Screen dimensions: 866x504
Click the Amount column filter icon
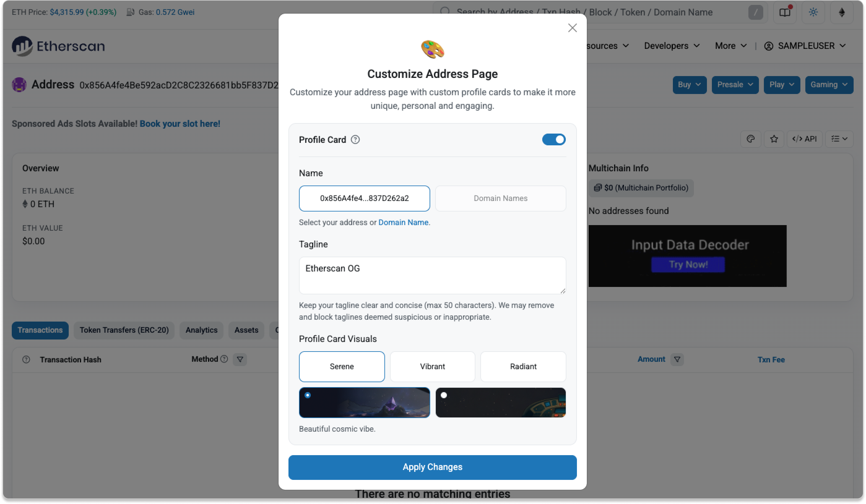[x=677, y=360]
